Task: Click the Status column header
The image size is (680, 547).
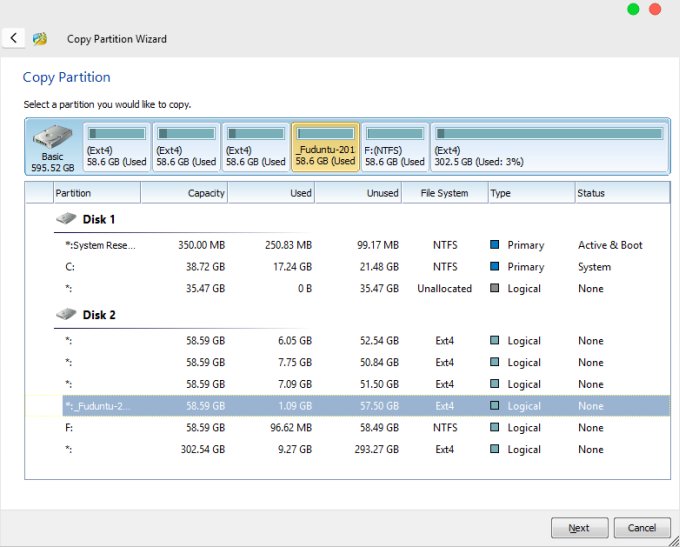Action: coord(620,193)
